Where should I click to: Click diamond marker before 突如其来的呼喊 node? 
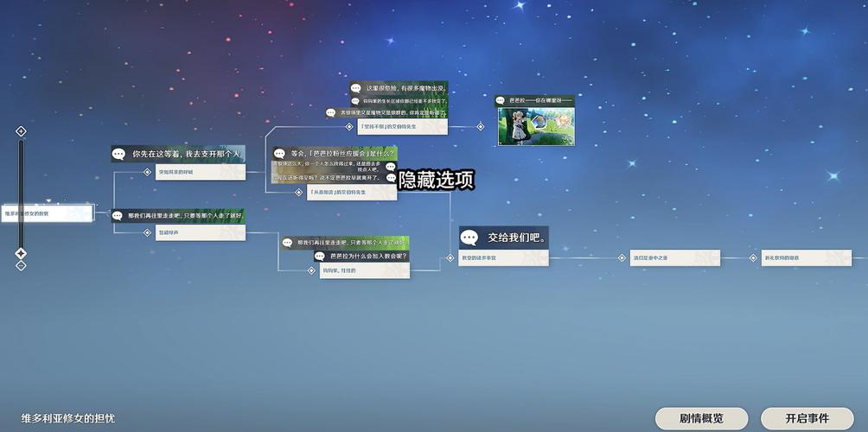[x=147, y=172]
